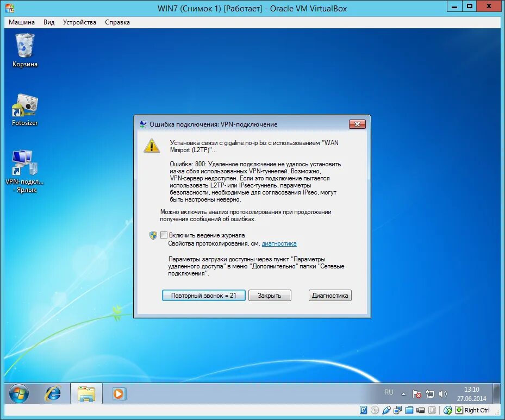
Task: Click the Ошибка подключения: VPN-подключение title text
Action: coord(213,124)
